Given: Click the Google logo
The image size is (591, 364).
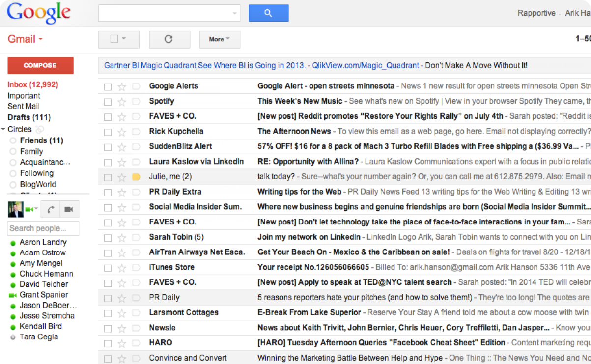Looking at the screenshot, I should point(39,13).
